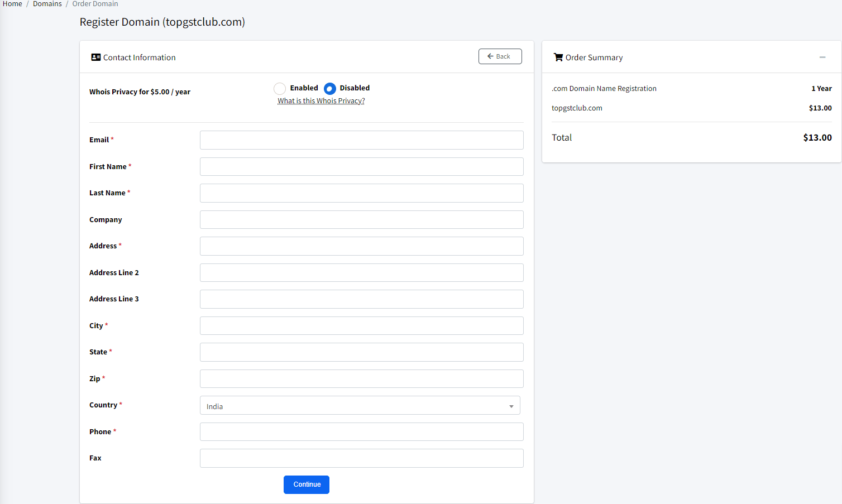Click the City text field
The image size is (842, 504).
(x=361, y=325)
